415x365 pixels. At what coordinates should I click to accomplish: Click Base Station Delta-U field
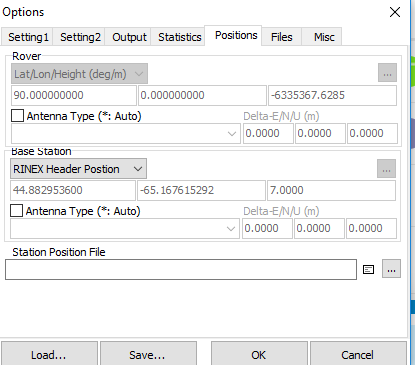point(371,229)
